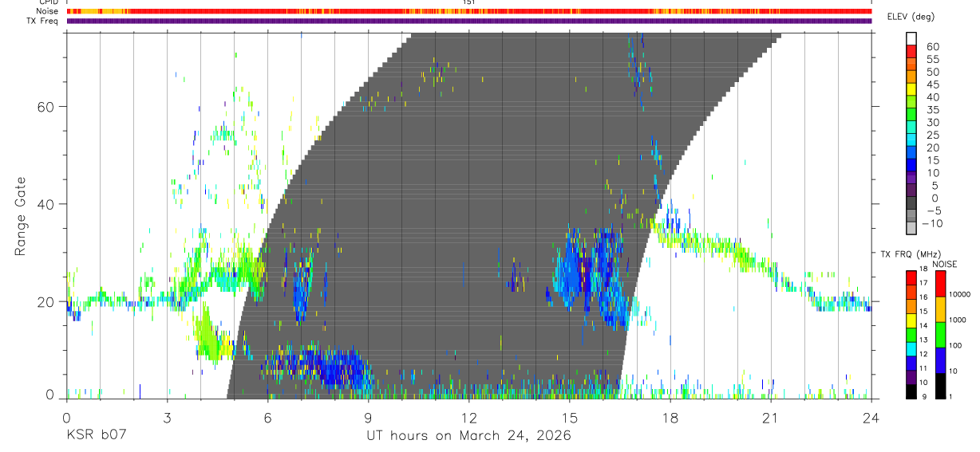The image size is (980, 452).
Task: Pick the black bottom segment of NOISE bar
Action: click(941, 385)
